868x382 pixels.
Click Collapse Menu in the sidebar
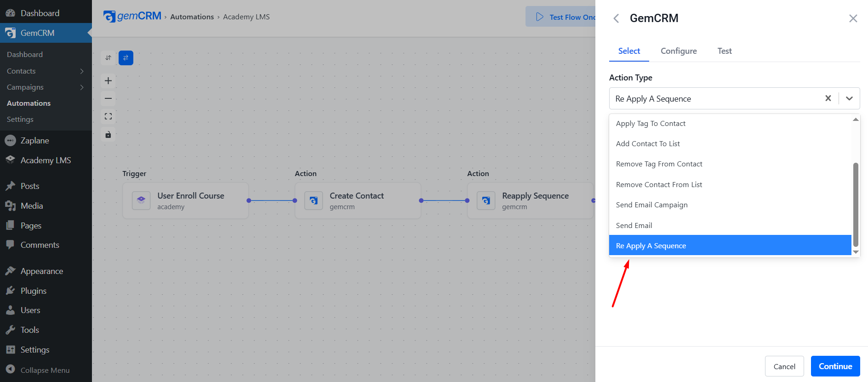(46, 370)
